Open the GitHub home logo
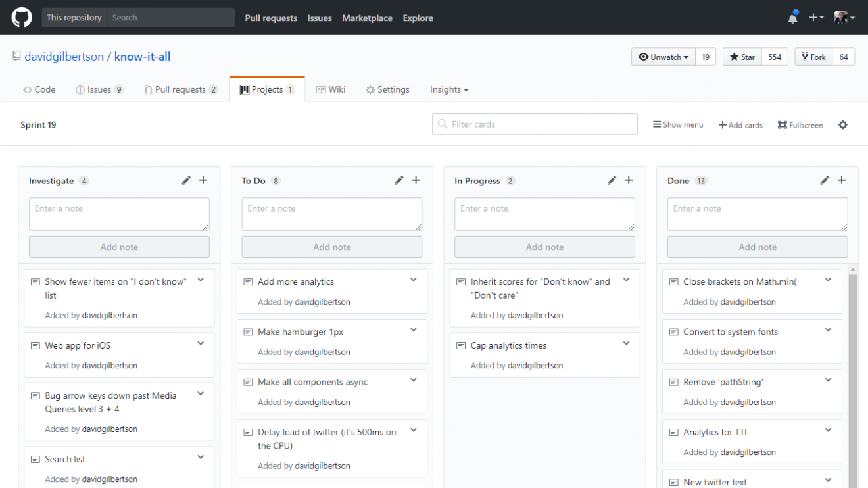 click(22, 18)
